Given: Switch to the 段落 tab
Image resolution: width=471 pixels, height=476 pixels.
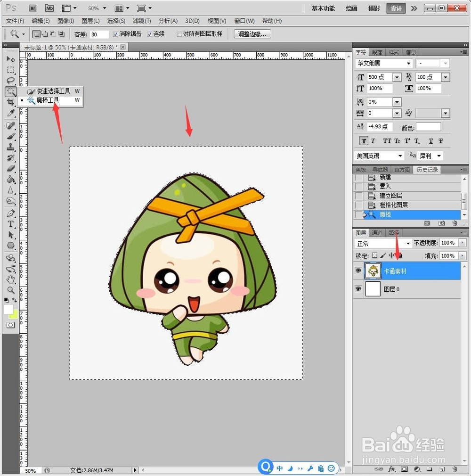Looking at the screenshot, I should click(x=377, y=52).
